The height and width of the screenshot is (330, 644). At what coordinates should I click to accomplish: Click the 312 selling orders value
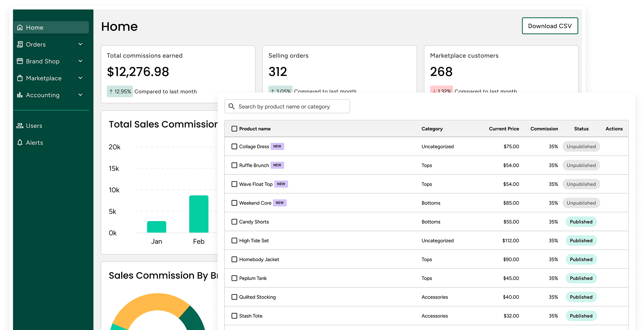278,72
